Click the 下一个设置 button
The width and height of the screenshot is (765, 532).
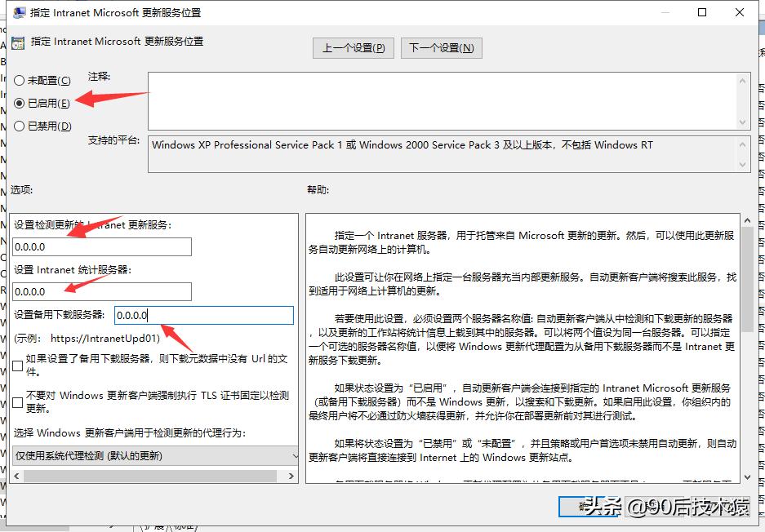tap(441, 47)
